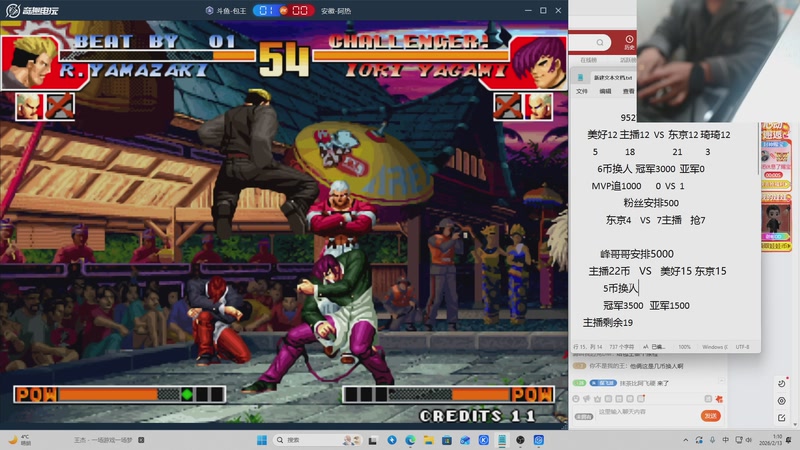Switch the 中 input method indicator
Image resolution: width=800 pixels, height=450 pixels.
pos(726,440)
